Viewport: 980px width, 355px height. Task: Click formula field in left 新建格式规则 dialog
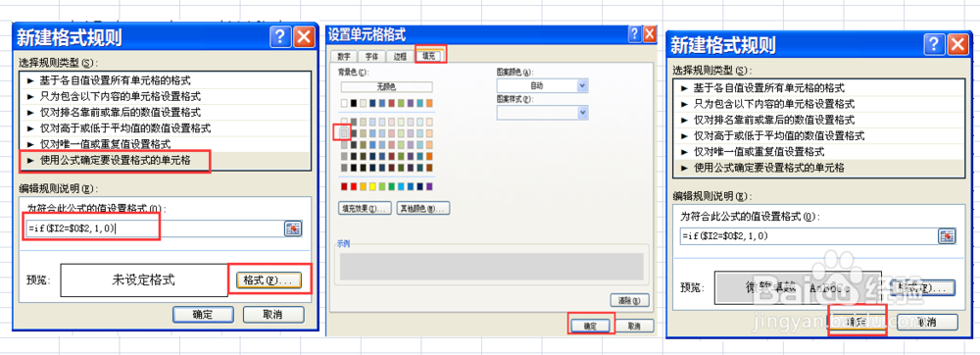click(x=155, y=228)
